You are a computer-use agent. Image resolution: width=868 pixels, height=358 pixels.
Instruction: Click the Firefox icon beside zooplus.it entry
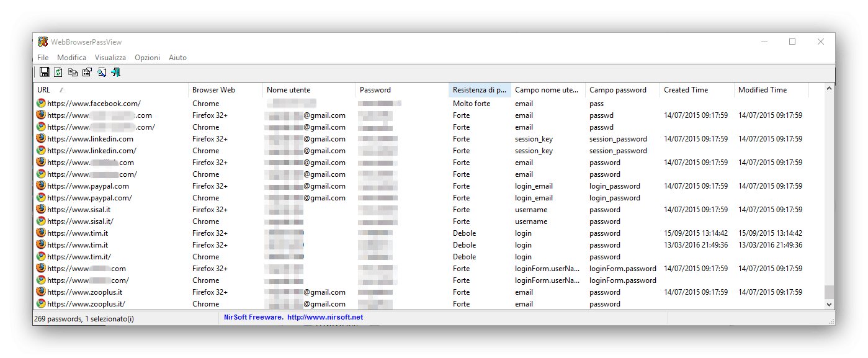tap(40, 292)
